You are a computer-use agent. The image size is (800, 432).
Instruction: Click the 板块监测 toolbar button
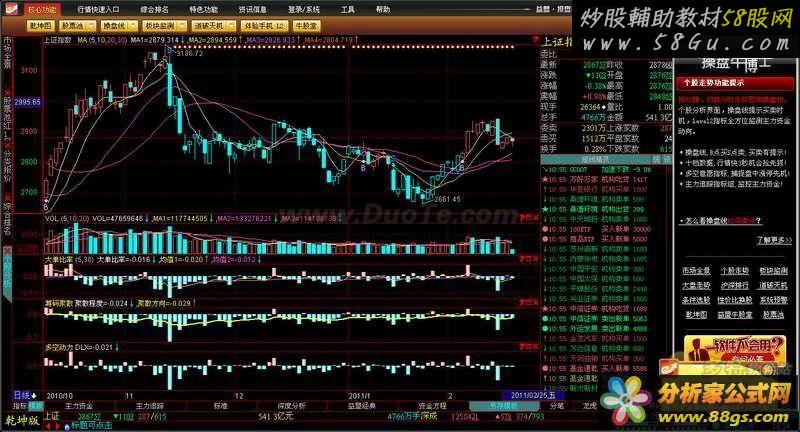(160, 26)
